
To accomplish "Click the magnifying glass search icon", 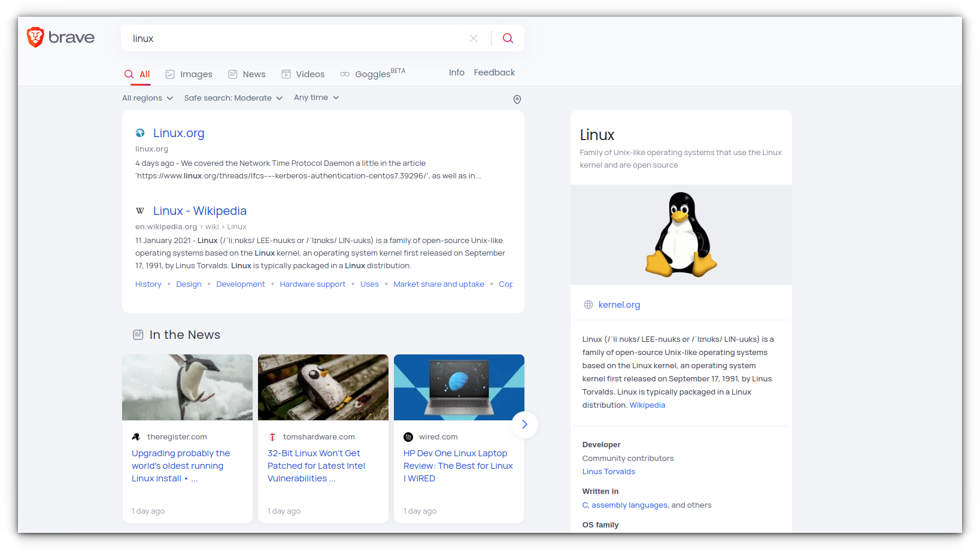I will 508,38.
